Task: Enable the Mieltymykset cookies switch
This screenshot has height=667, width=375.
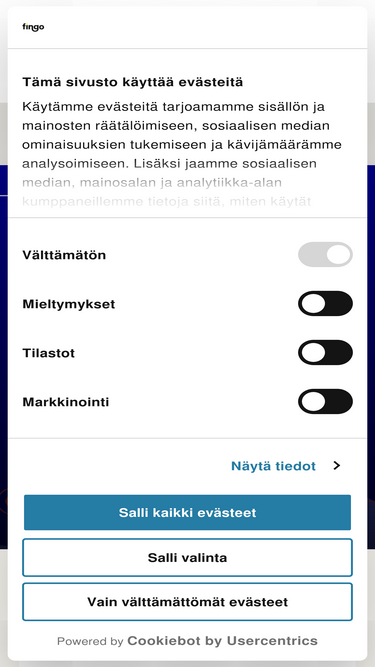Action: [325, 304]
